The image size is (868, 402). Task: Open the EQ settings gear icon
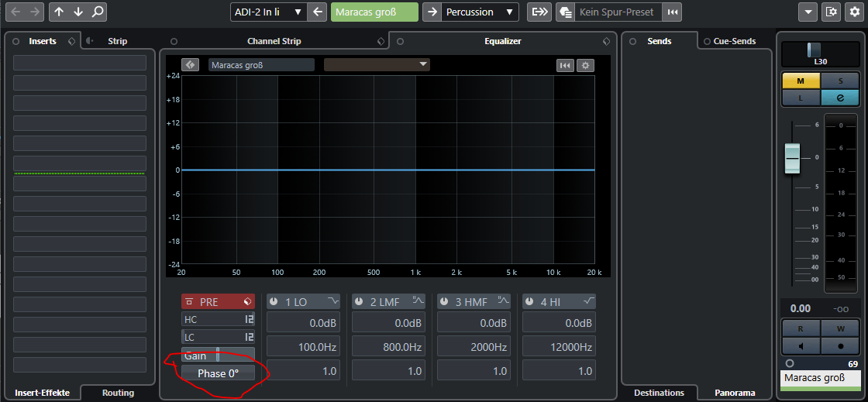point(585,65)
